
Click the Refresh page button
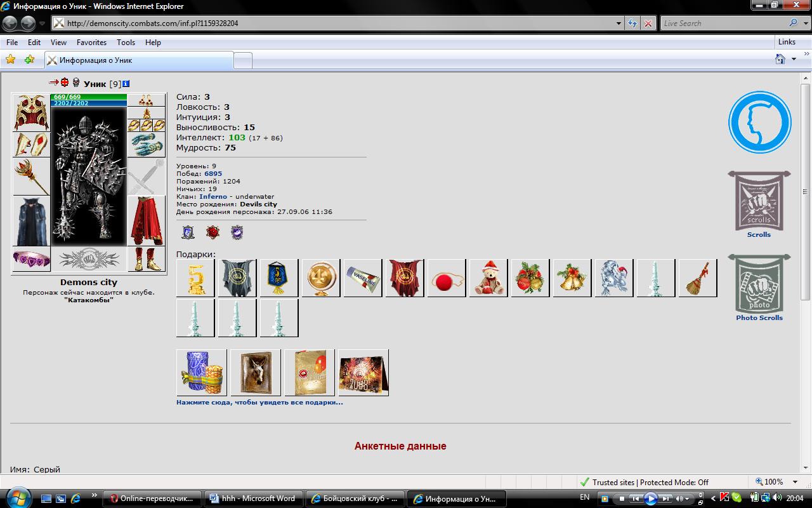click(632, 23)
